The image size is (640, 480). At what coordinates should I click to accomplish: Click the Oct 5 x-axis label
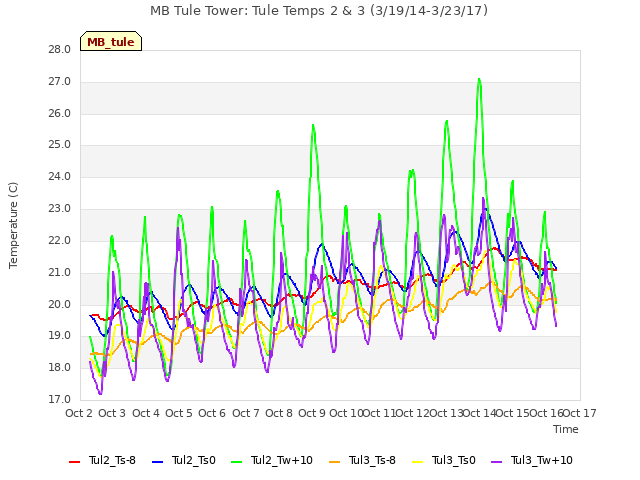pos(179,413)
